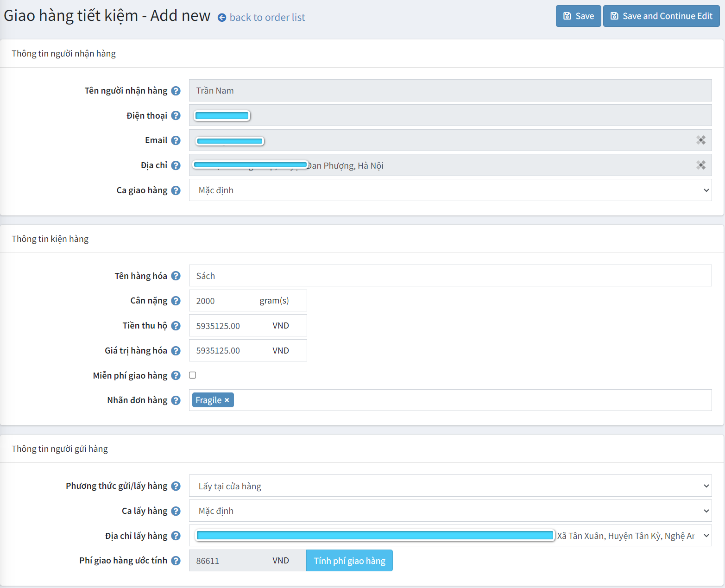Expand the Địa chỉ lấy hàng dropdown
Viewport: 725px width, 588px height.
click(706, 536)
